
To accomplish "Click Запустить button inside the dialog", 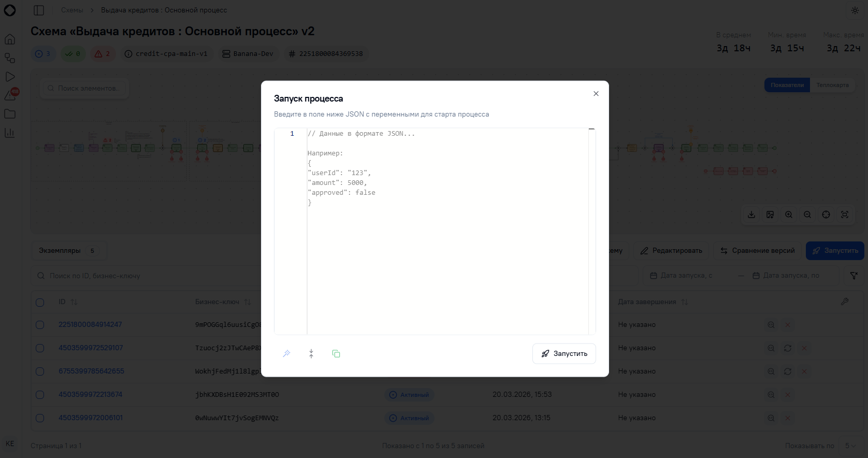I will [x=564, y=353].
